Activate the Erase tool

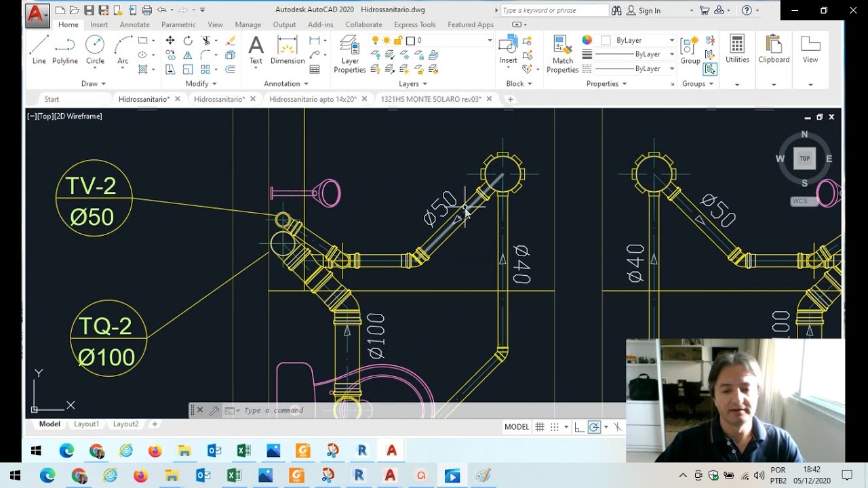coord(231,41)
